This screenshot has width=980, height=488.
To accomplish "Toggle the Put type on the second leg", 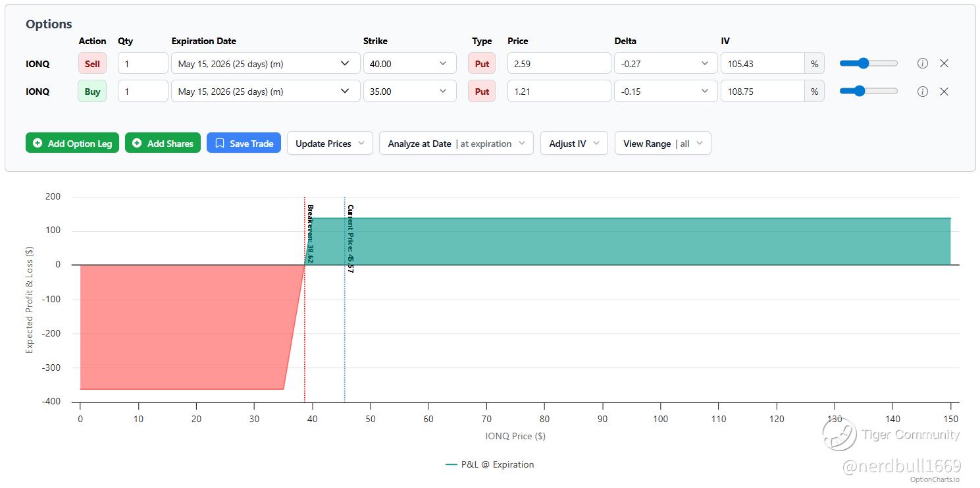I will point(482,92).
